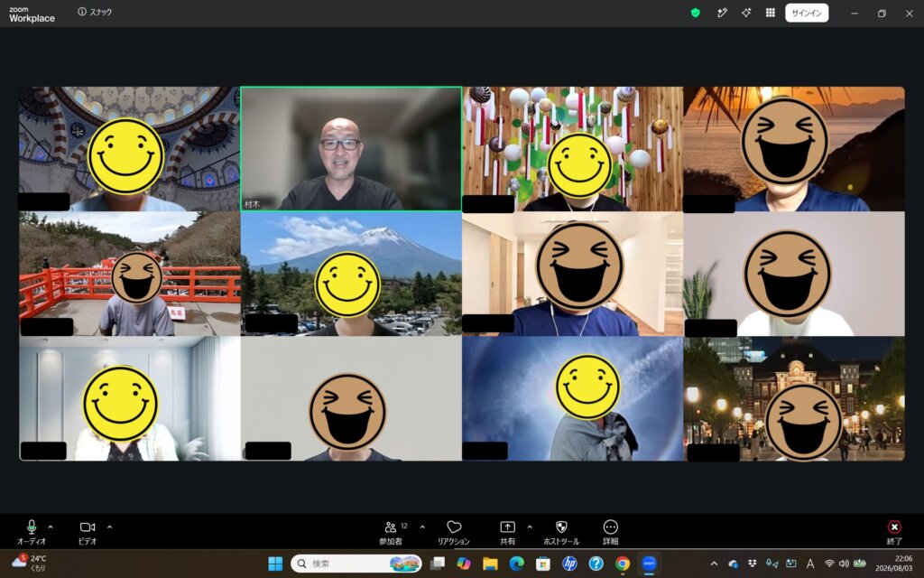Click the Windows taskbar search box
The image size is (924, 578).
[x=356, y=564]
